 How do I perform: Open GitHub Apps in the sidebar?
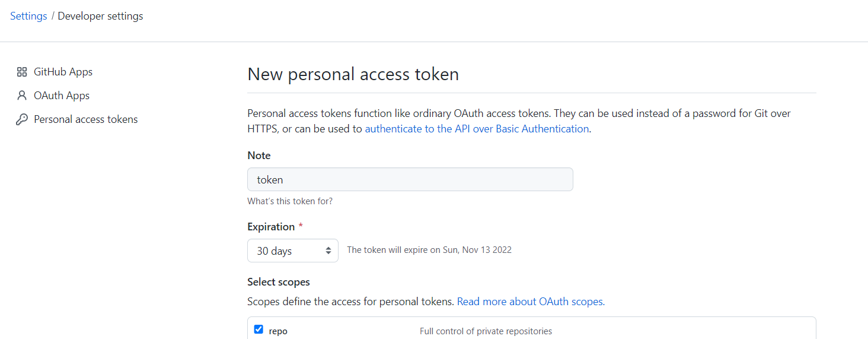click(x=63, y=72)
